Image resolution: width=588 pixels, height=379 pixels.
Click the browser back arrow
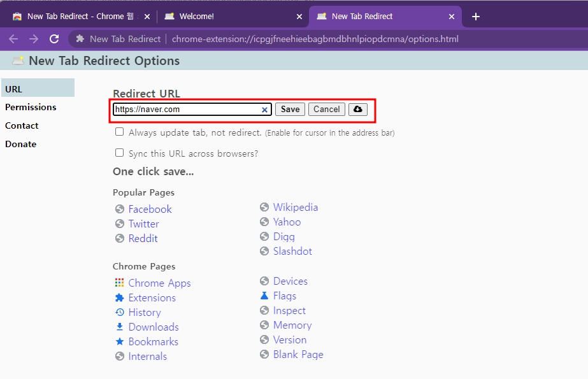[x=13, y=39]
